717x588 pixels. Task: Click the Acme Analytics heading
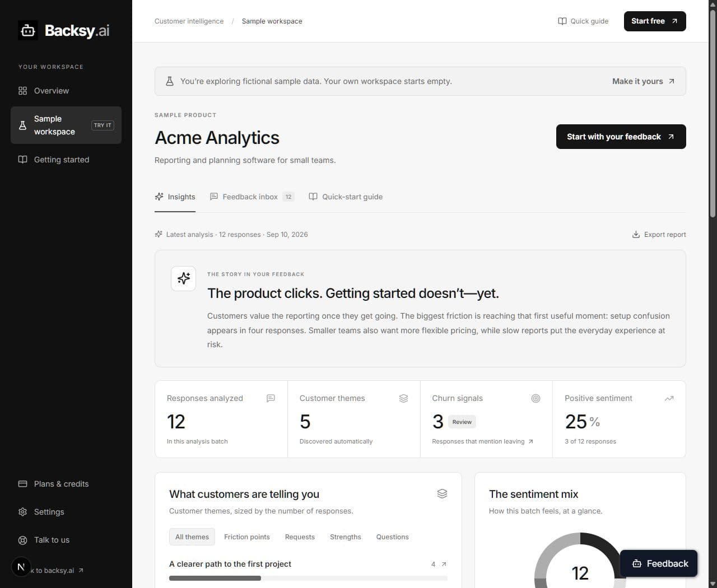(x=217, y=138)
